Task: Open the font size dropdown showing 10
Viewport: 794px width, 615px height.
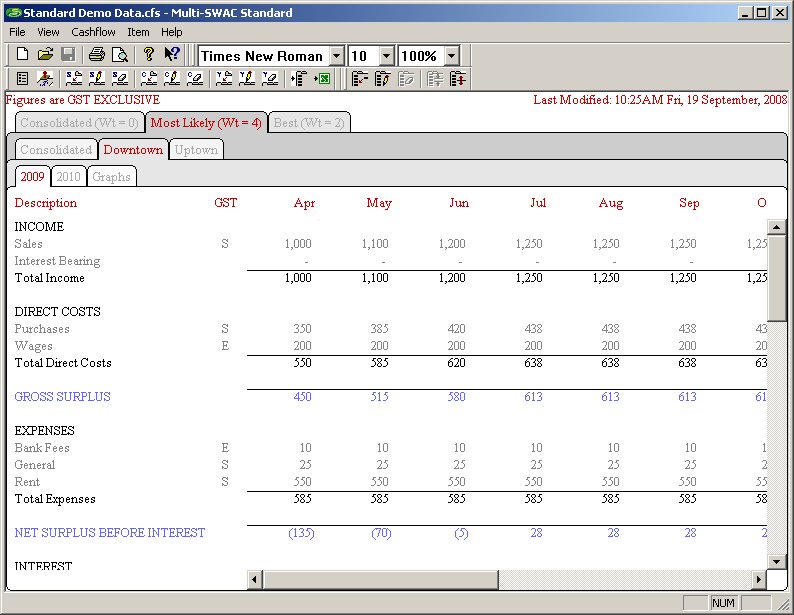Action: pyautogui.click(x=386, y=56)
